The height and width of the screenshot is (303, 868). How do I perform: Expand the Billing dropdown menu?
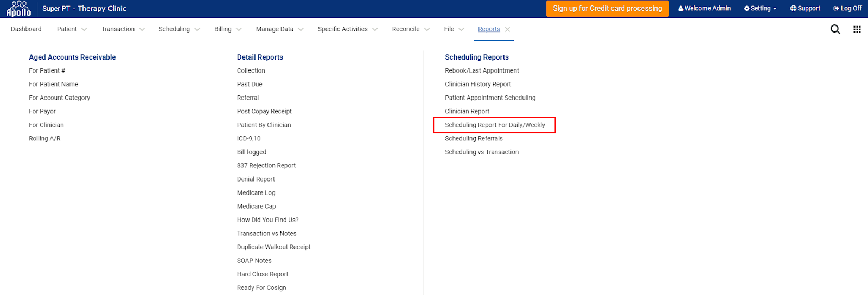click(228, 29)
